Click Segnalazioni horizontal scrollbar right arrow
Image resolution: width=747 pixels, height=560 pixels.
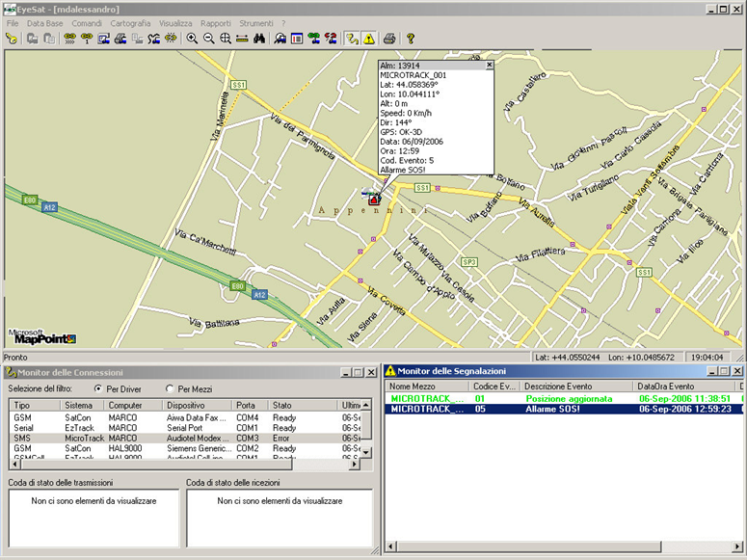click(737, 547)
